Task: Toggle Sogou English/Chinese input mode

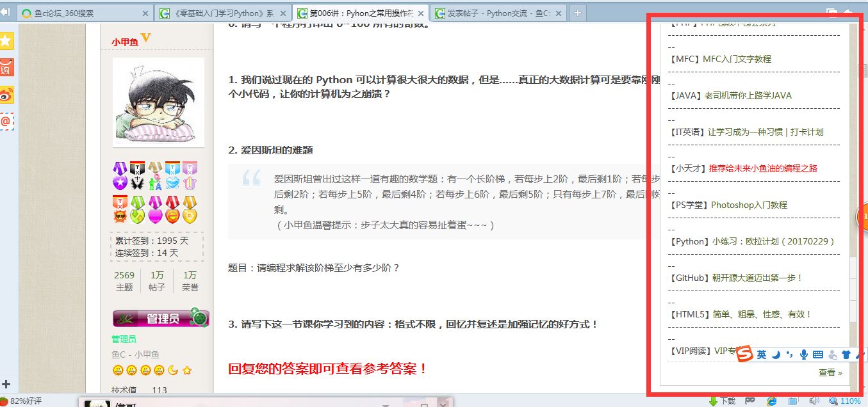Action: (761, 355)
